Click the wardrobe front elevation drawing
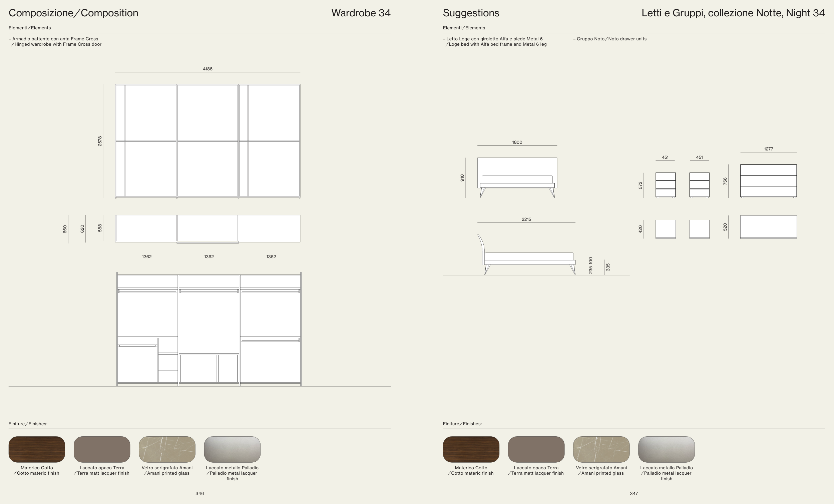The image size is (834, 504). pyautogui.click(x=207, y=141)
